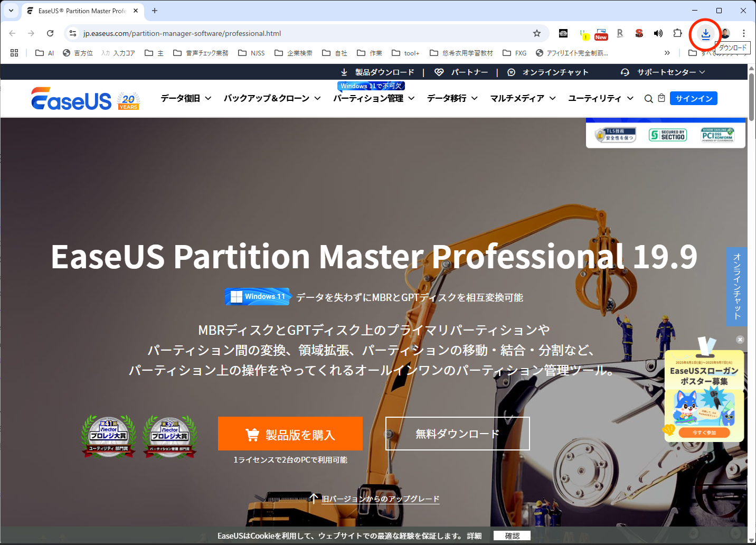Click the red S extension icon
The image size is (756, 545).
[639, 33]
